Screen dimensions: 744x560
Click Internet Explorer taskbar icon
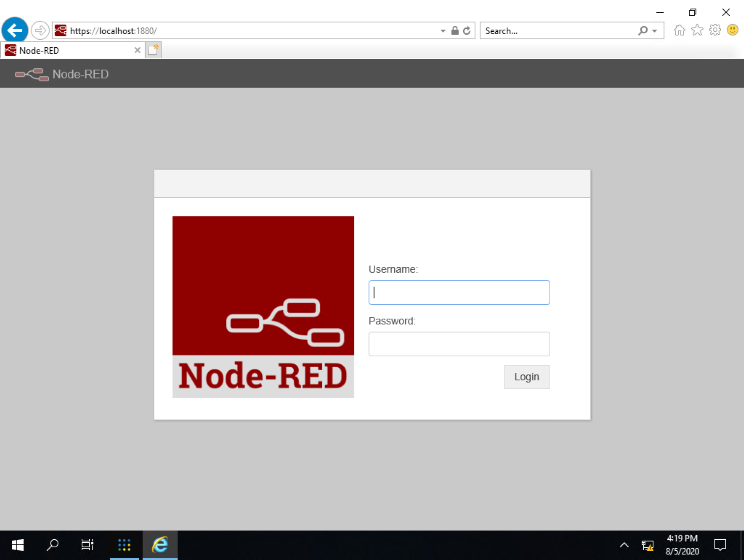[160, 545]
